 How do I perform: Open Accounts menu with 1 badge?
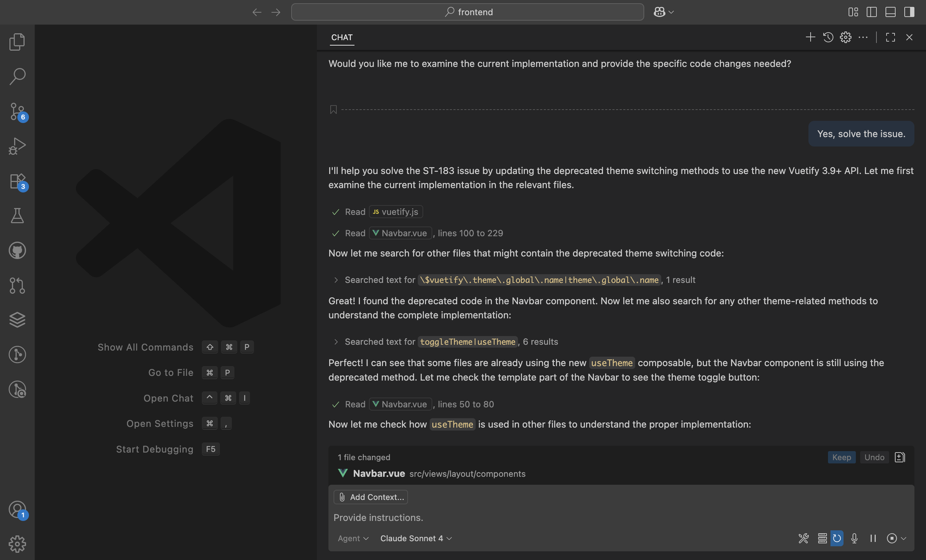(x=17, y=509)
